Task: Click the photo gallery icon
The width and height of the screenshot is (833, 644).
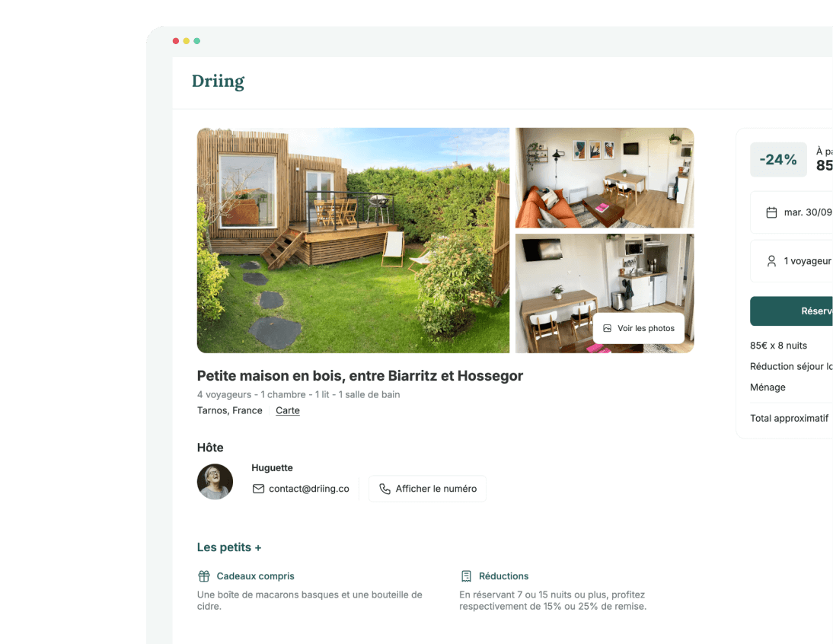Action: click(x=607, y=329)
